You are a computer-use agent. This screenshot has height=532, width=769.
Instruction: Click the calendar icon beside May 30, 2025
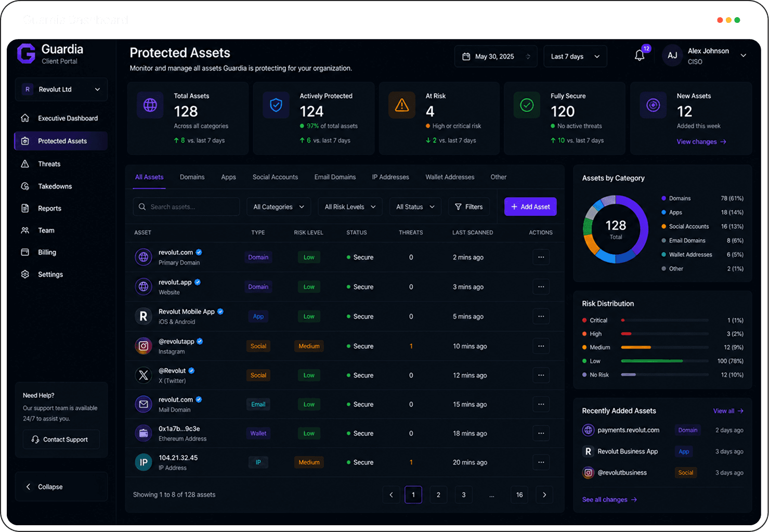(x=466, y=57)
